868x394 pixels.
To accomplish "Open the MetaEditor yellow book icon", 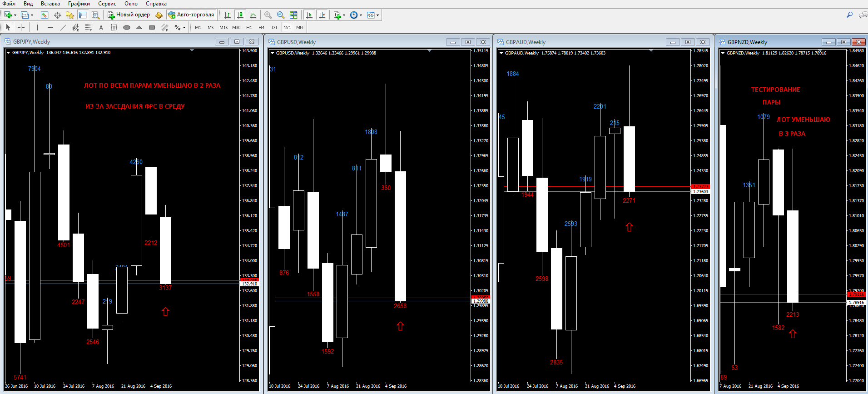I will point(159,15).
